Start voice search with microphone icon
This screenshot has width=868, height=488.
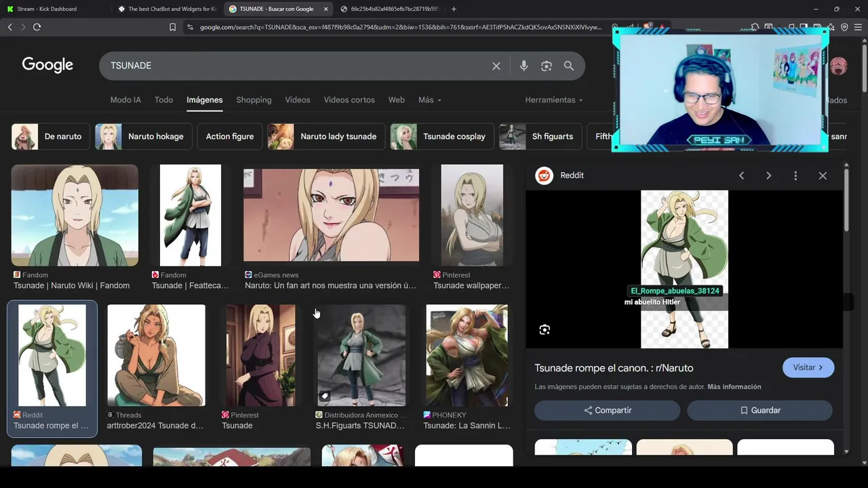click(x=524, y=66)
